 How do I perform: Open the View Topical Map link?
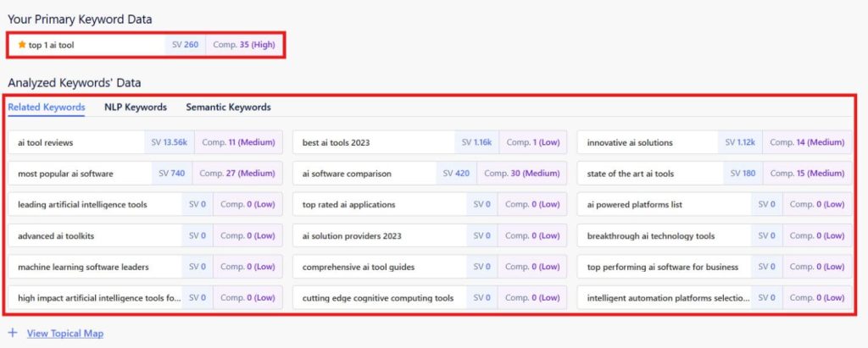tap(64, 334)
